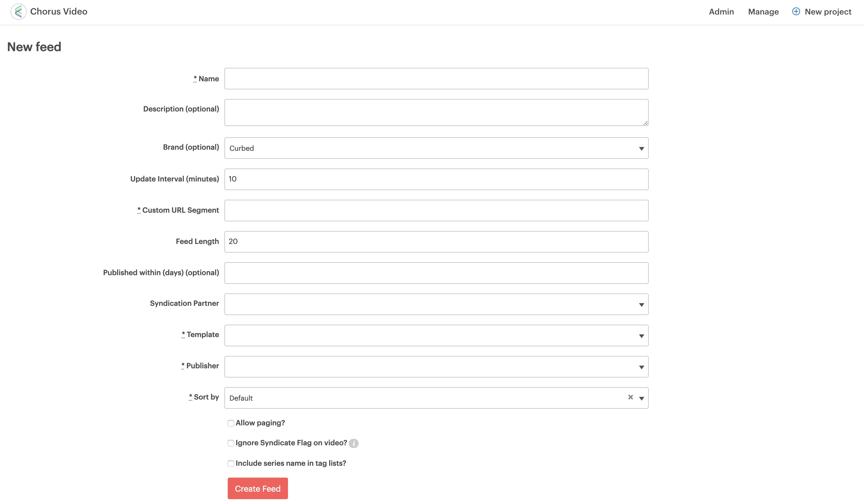The width and height of the screenshot is (864, 504).
Task: Click the info icon next to Ignore Syndicate Flag
Action: point(353,443)
